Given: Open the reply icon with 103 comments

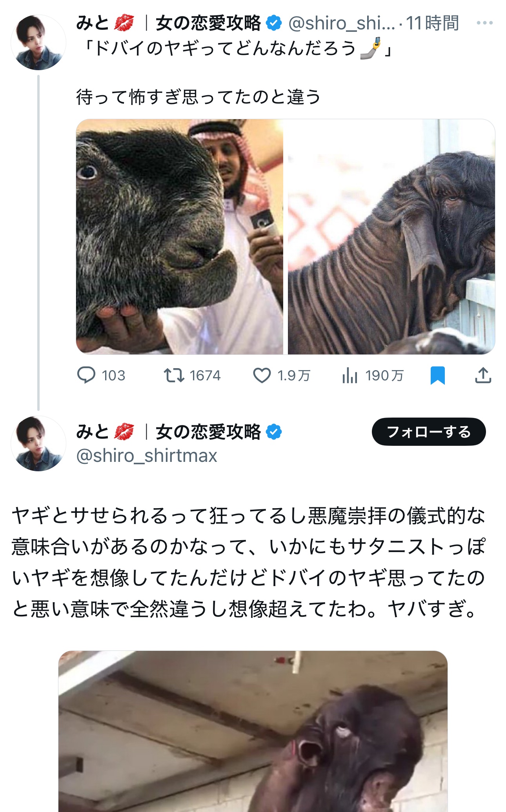Looking at the screenshot, I should tap(86, 375).
